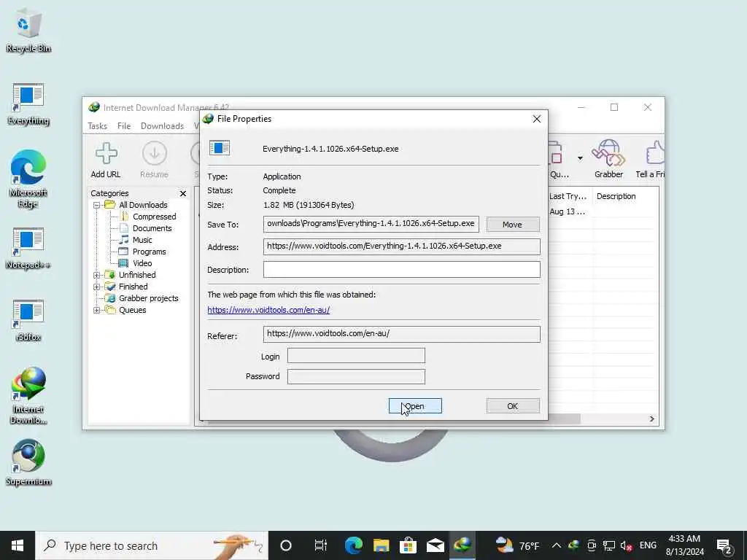Open the Windows Start menu
The image size is (747, 560).
tap(18, 545)
